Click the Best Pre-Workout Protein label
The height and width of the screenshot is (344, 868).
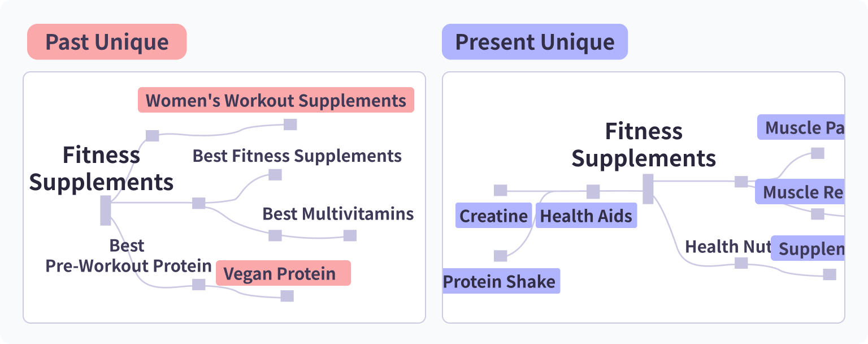(x=128, y=256)
